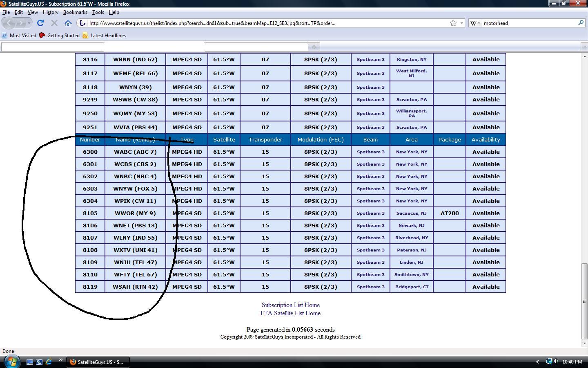This screenshot has width=588, height=368.
Task: Sort by the Modulation (FEC) column header
Action: (321, 139)
